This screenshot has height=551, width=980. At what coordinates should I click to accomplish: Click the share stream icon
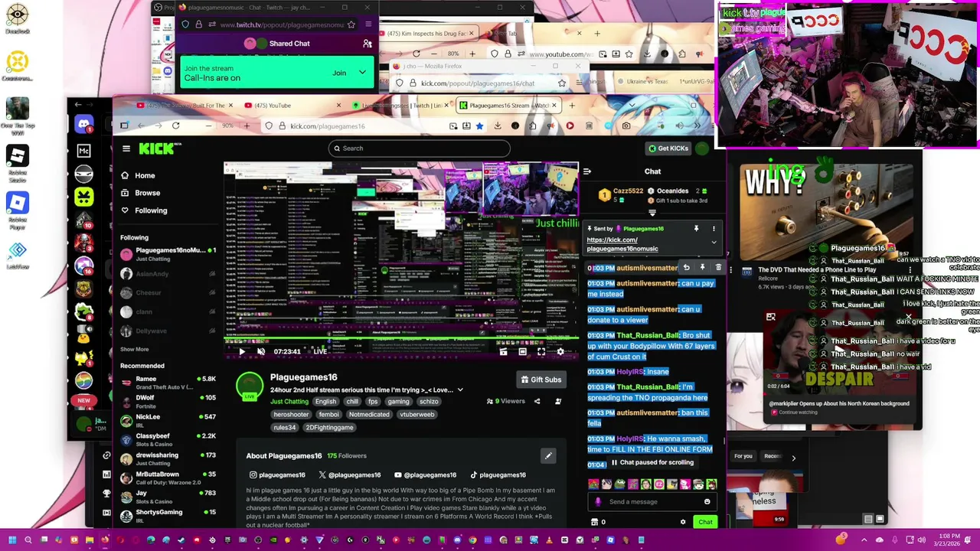537,401
